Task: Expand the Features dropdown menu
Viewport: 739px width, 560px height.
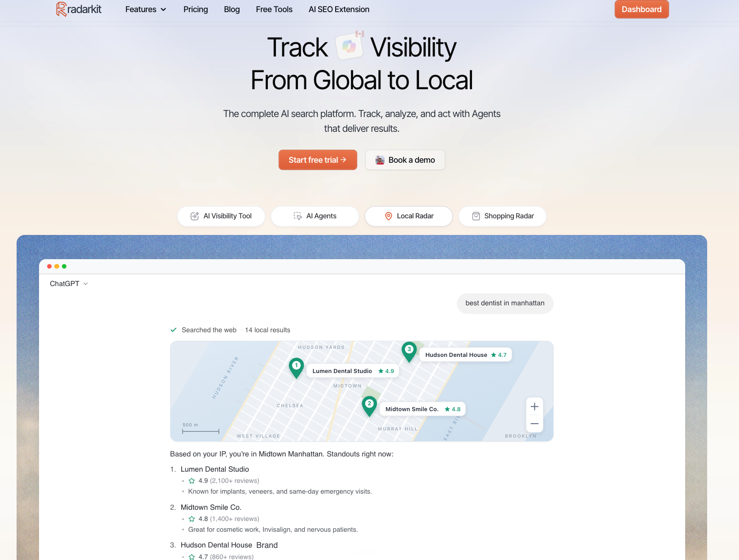Action: tap(146, 9)
